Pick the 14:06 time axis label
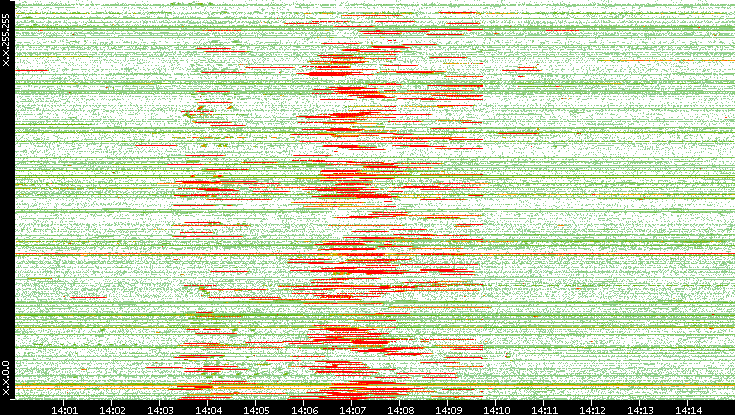 [x=304, y=408]
